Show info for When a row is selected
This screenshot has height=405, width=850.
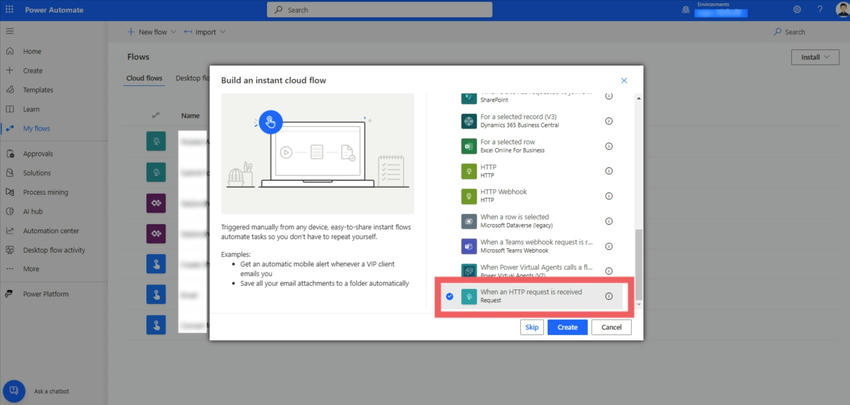click(609, 221)
